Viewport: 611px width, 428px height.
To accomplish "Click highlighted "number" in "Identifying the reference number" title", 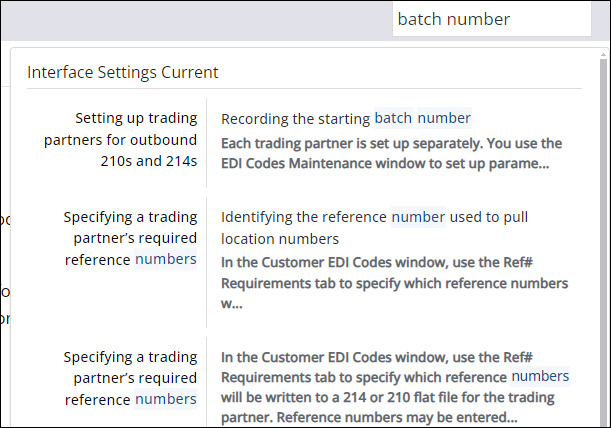I will click(x=418, y=217).
